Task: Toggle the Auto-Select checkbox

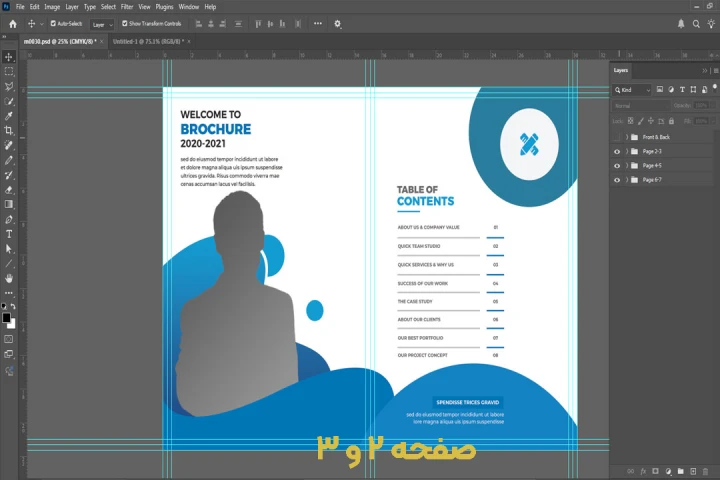Action: (x=53, y=23)
